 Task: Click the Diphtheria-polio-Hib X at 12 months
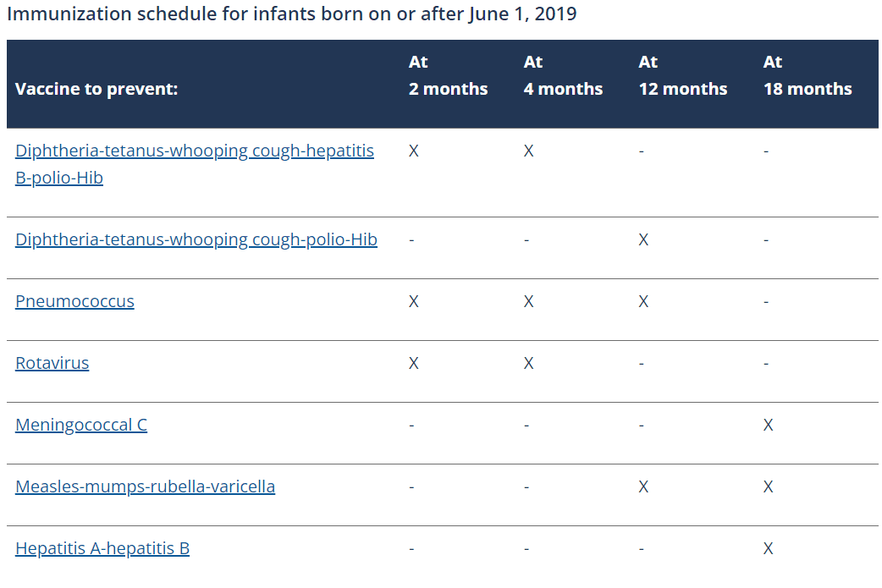643,239
